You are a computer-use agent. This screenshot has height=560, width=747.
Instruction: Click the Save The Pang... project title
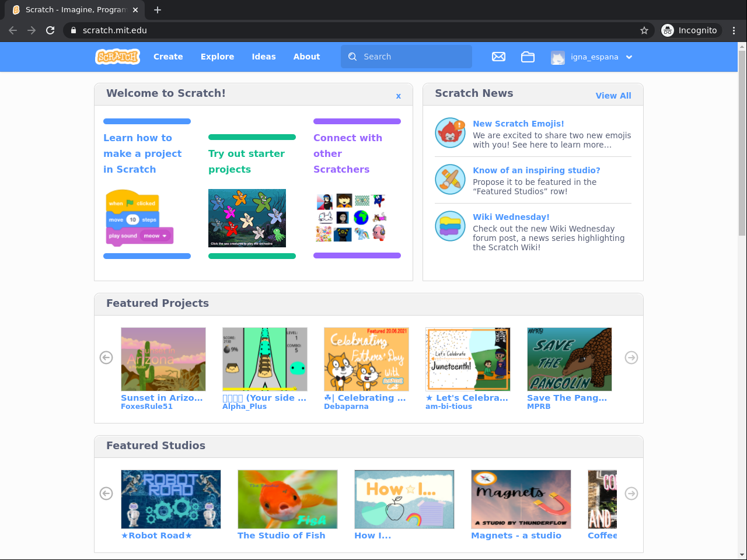pos(567,398)
